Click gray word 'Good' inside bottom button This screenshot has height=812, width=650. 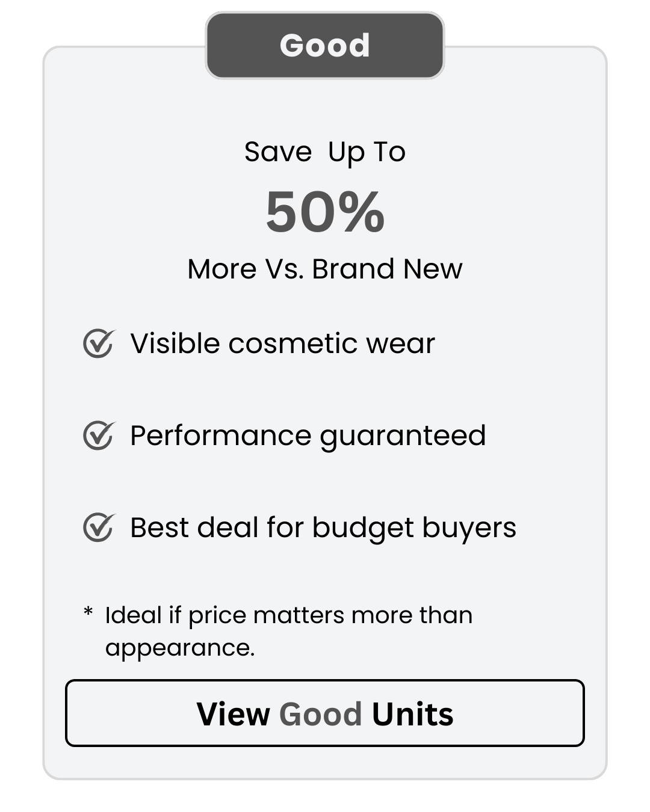(320, 714)
